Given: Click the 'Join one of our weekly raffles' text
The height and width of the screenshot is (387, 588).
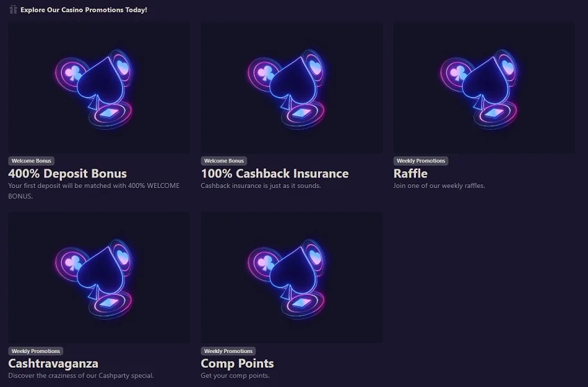Looking at the screenshot, I should coord(439,186).
